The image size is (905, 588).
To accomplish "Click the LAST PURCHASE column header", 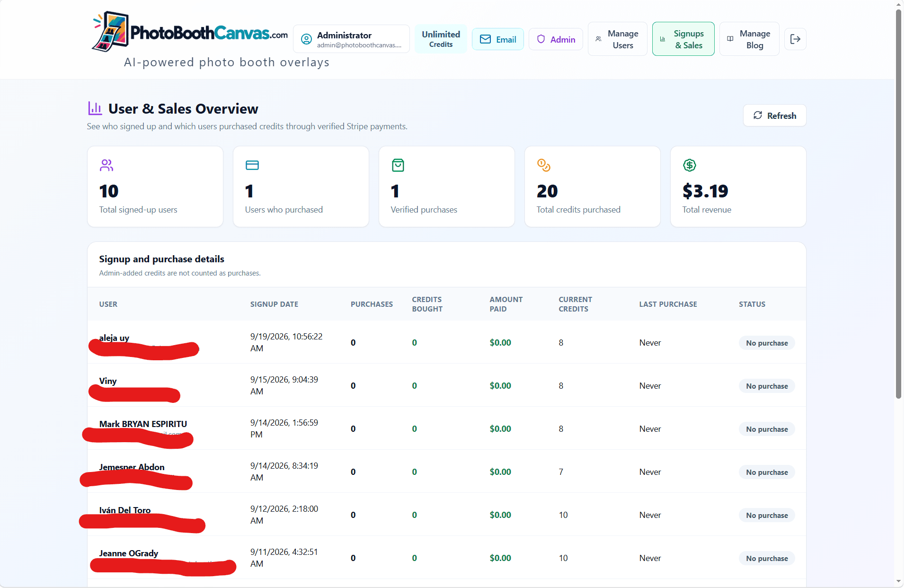I will pos(668,304).
